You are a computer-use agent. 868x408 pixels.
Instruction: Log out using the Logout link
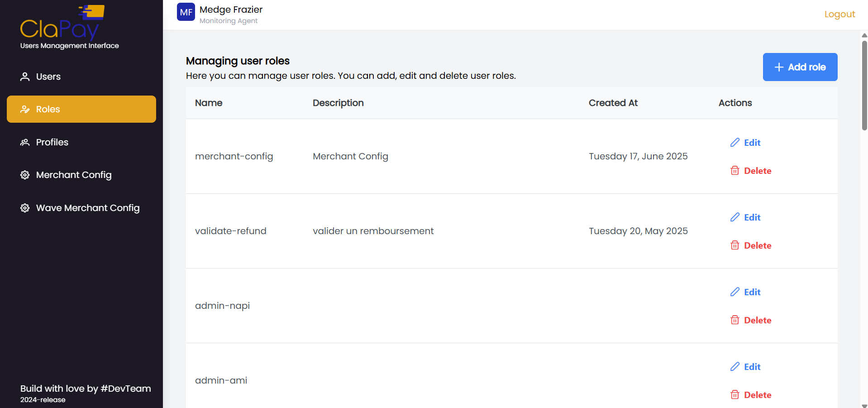839,14
